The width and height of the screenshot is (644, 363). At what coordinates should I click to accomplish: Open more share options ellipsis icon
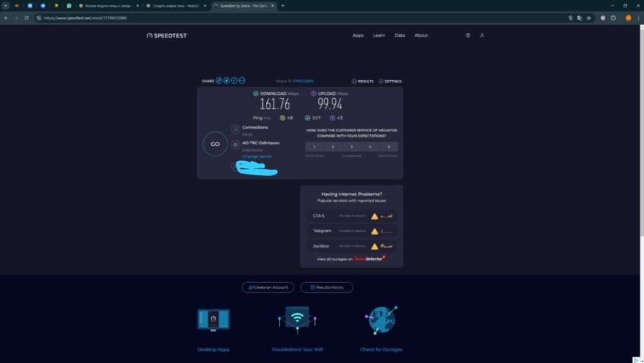coord(242,81)
